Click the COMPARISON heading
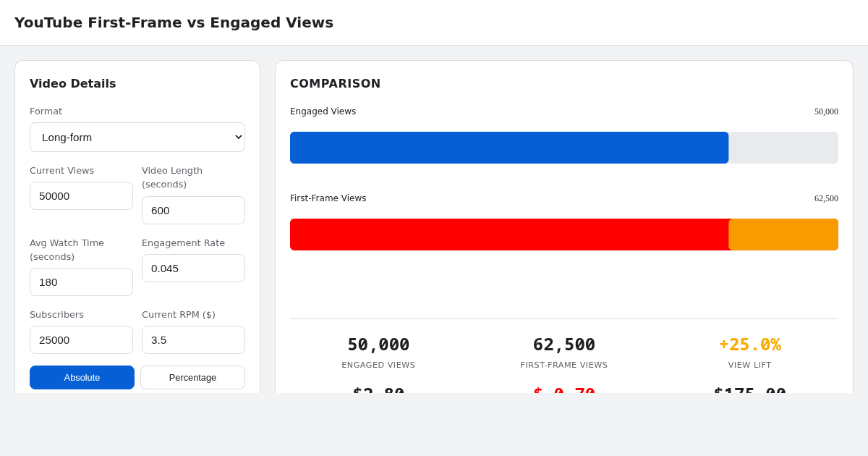This screenshot has width=868, height=456. click(335, 83)
